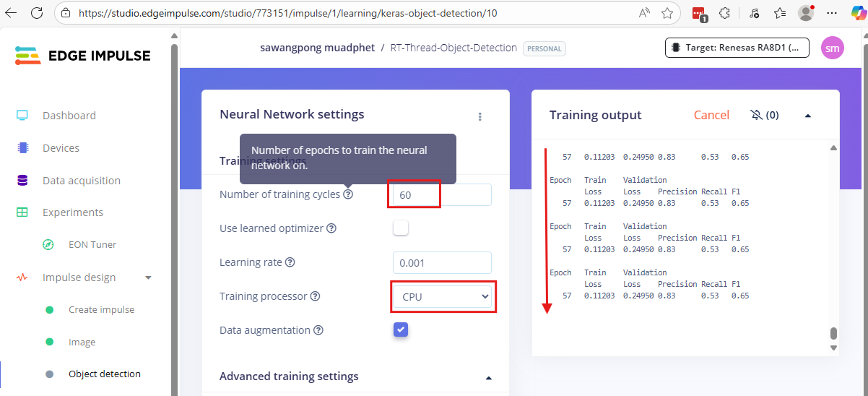Collapse the Training output panel
Screen dimensions: 868x396
807,116
